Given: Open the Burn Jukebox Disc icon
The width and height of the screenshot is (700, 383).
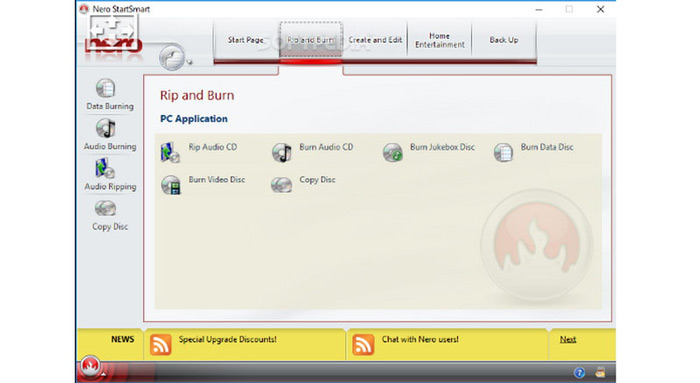Looking at the screenshot, I should tap(392, 153).
